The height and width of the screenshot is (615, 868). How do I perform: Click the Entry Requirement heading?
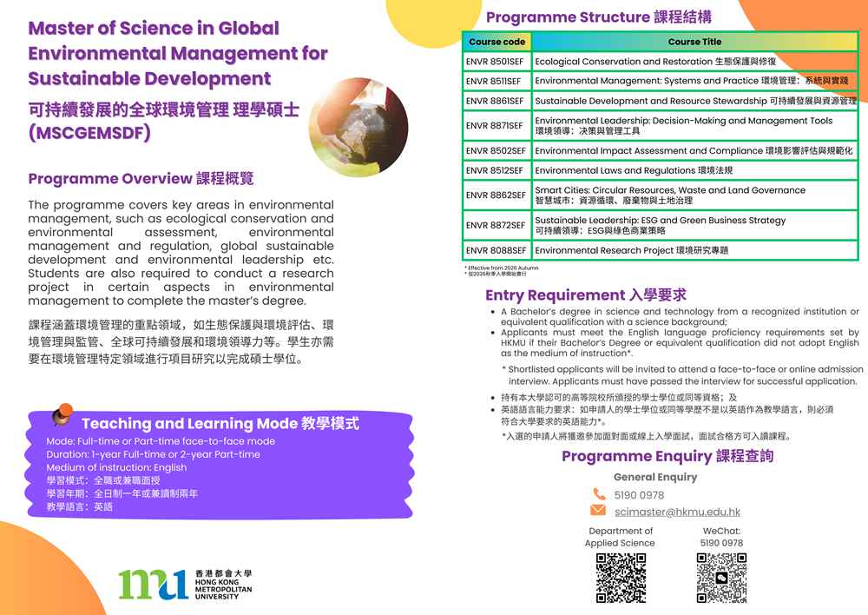pos(586,295)
